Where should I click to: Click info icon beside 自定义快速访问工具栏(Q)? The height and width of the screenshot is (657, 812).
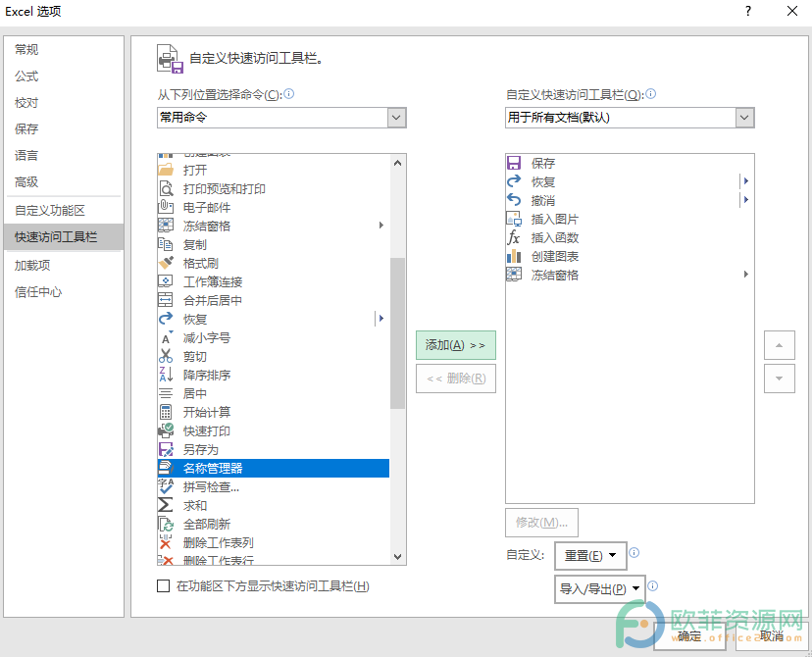point(651,94)
